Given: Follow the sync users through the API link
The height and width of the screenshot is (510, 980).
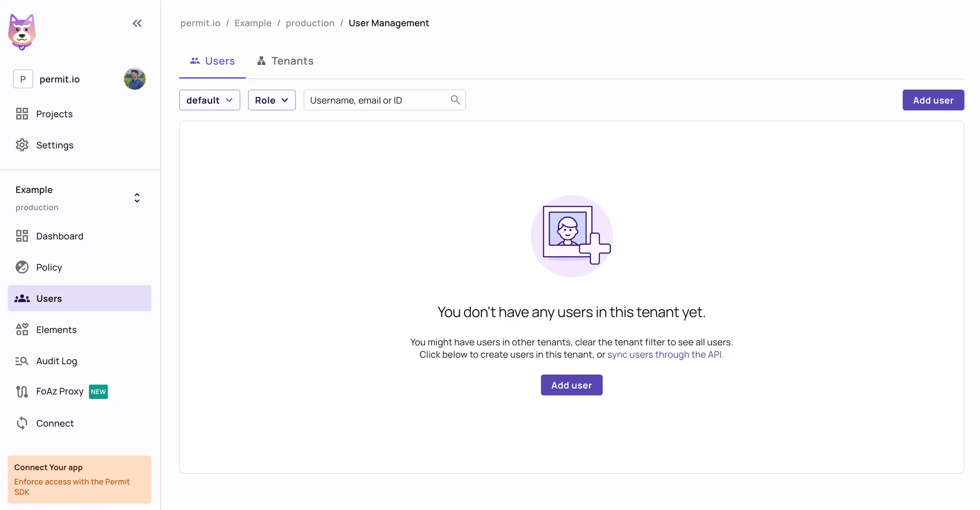Looking at the screenshot, I should pos(665,354).
